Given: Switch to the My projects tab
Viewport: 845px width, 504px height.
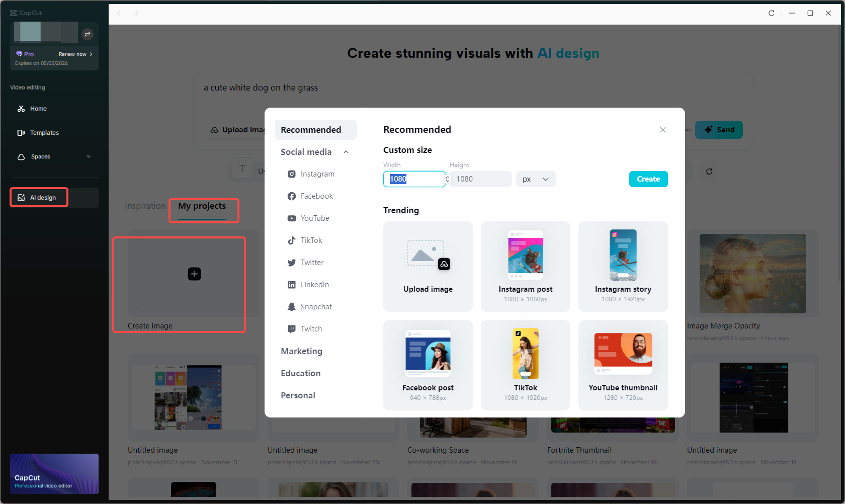Looking at the screenshot, I should click(x=203, y=206).
